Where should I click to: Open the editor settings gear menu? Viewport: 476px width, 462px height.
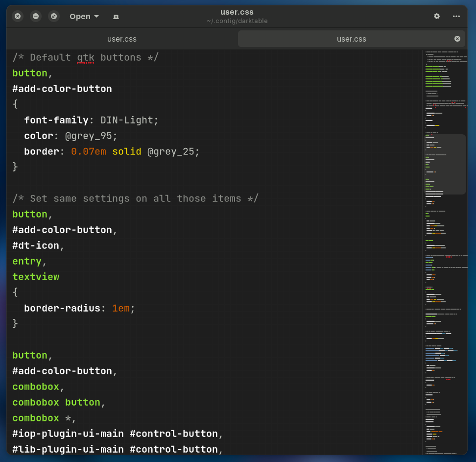point(437,16)
